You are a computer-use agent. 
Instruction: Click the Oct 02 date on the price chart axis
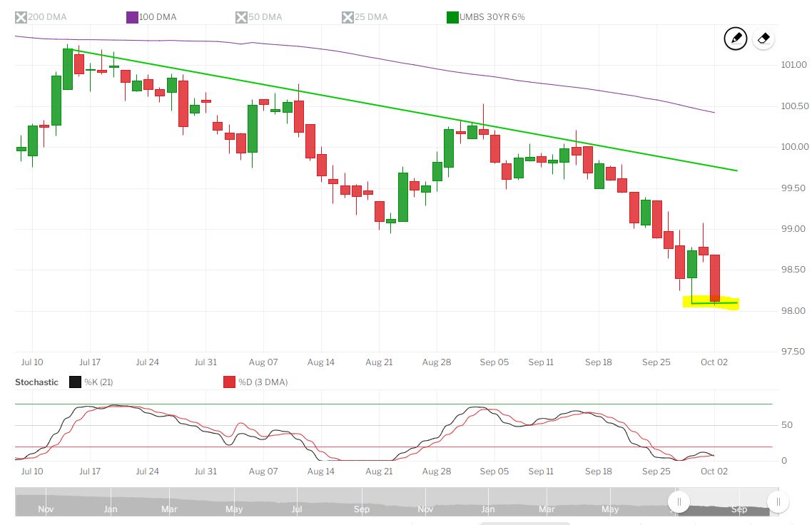tap(714, 362)
